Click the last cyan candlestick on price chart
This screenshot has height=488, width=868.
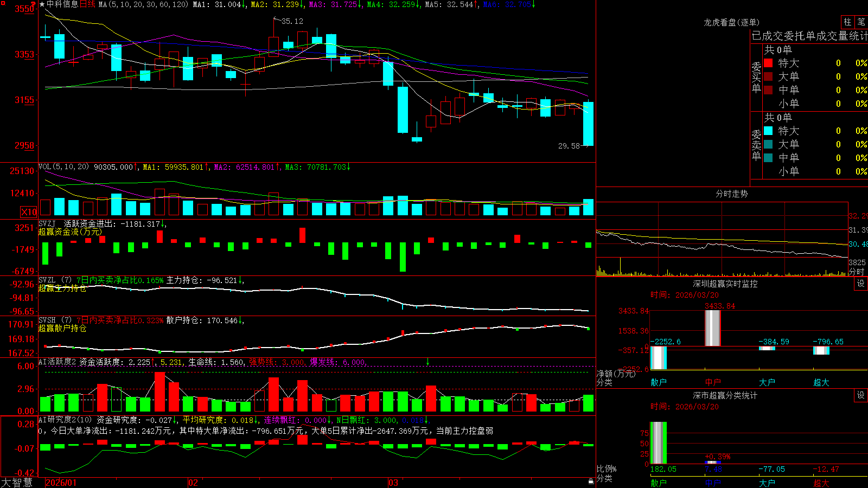(588, 124)
